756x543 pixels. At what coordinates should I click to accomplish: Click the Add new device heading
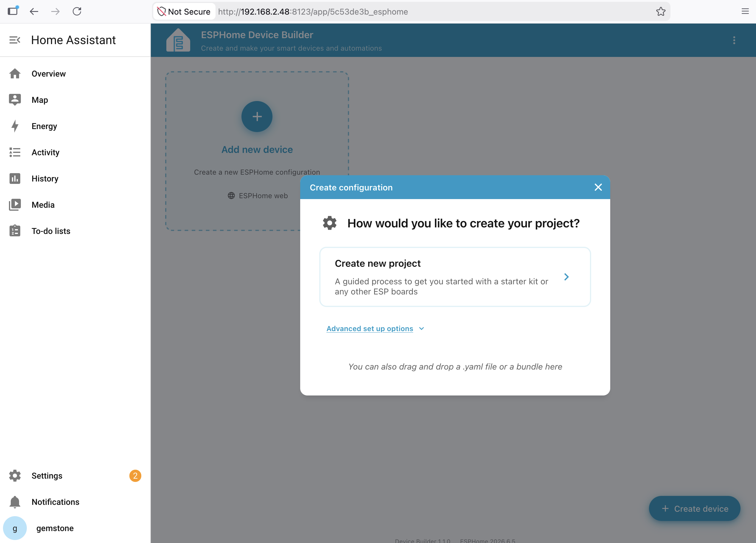(x=257, y=150)
